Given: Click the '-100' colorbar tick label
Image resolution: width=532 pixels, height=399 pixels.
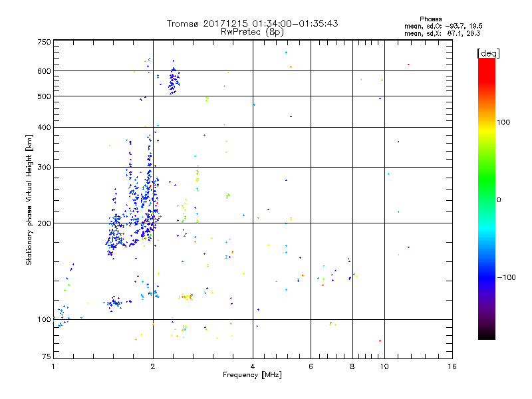Looking at the screenshot, I should (506, 277).
